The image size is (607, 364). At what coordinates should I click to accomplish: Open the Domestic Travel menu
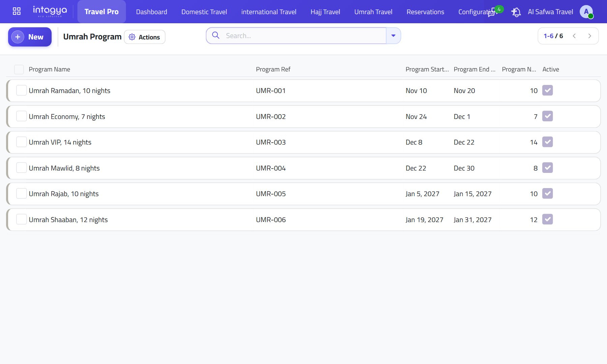point(204,12)
